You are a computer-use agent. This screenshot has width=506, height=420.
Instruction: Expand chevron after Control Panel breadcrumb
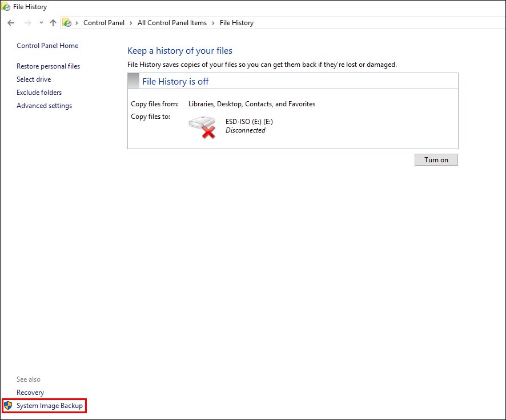pos(131,23)
